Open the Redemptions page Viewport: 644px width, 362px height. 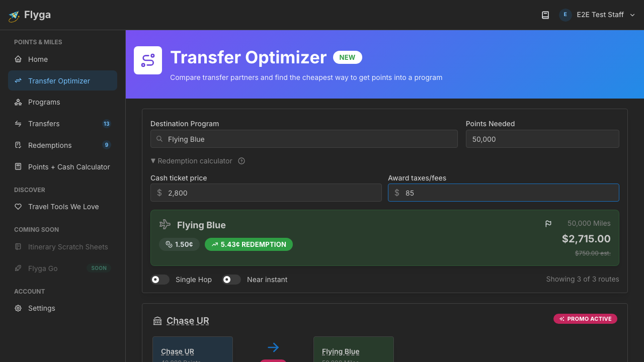point(62,145)
